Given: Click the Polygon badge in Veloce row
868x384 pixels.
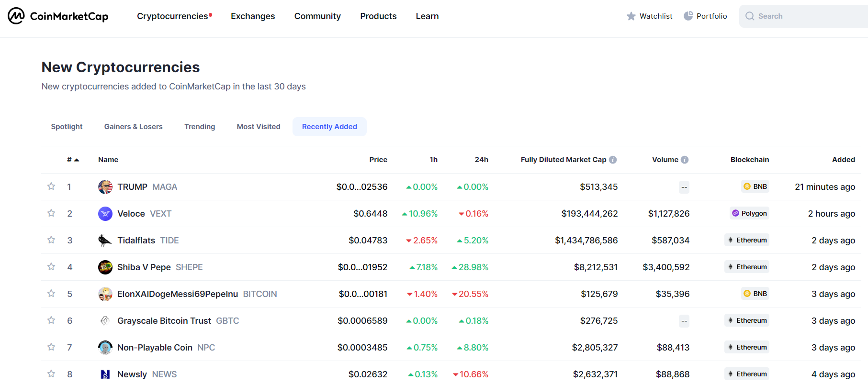Looking at the screenshot, I should 749,213.
